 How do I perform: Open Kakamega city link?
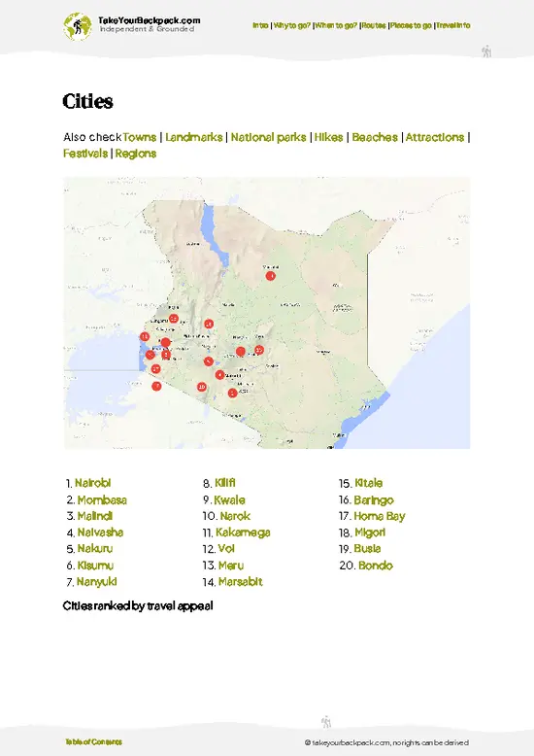click(x=243, y=533)
